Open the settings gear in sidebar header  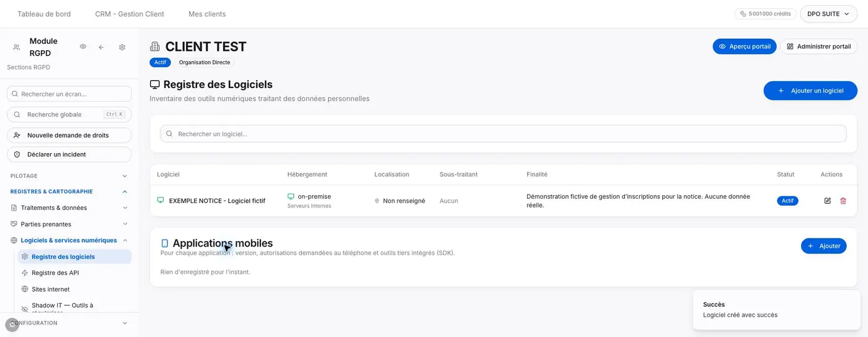(x=122, y=47)
